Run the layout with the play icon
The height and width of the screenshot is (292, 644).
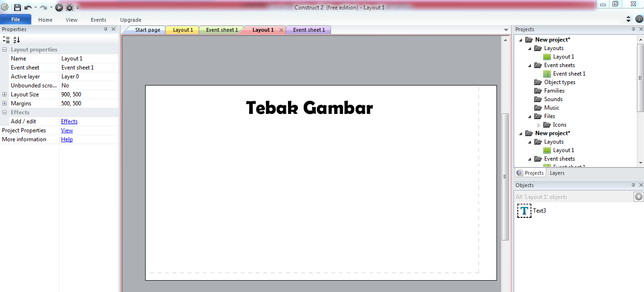[59, 8]
